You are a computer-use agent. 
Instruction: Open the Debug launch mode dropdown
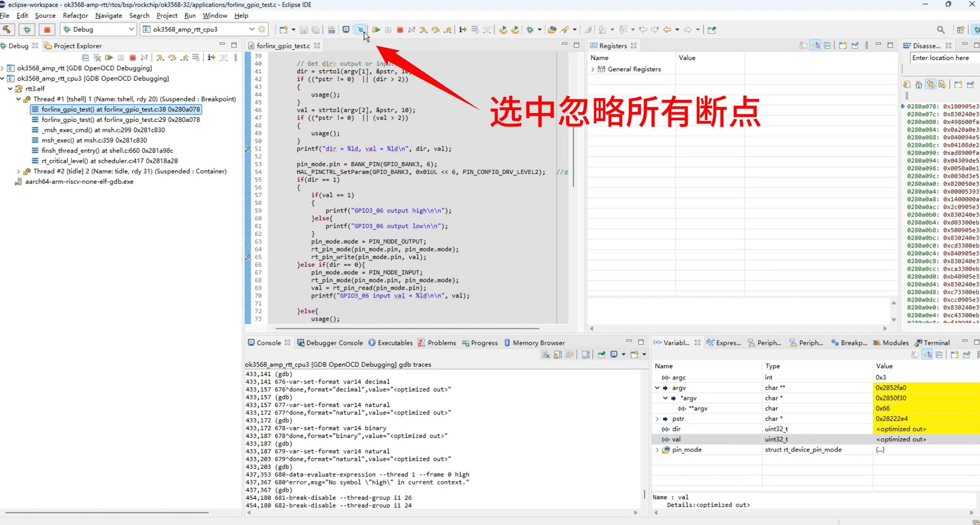tap(130, 29)
